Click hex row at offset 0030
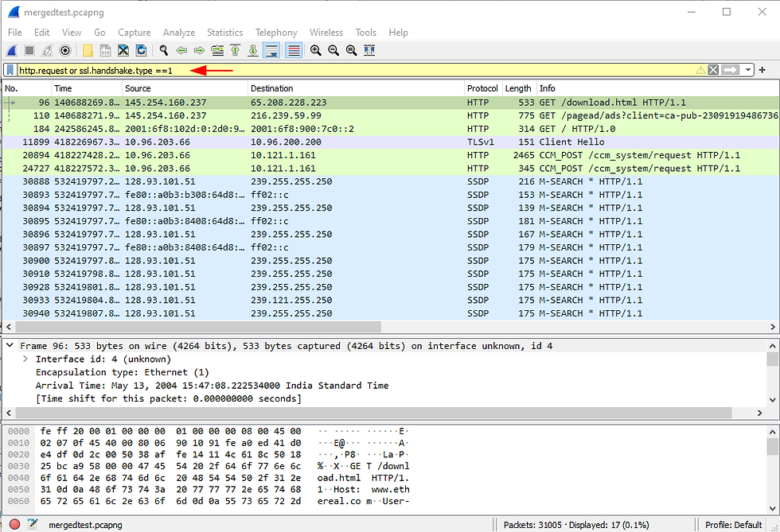780x532 pixels. click(x=209, y=466)
